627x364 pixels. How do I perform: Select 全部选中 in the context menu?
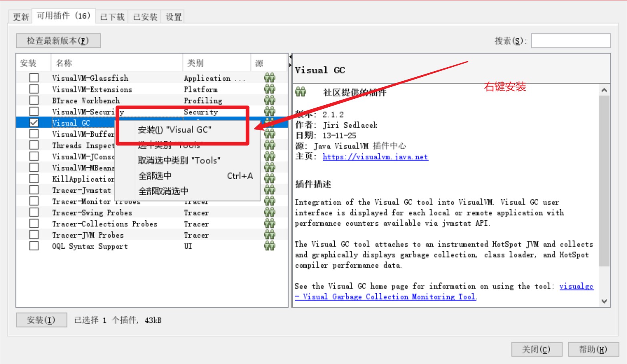click(187, 176)
